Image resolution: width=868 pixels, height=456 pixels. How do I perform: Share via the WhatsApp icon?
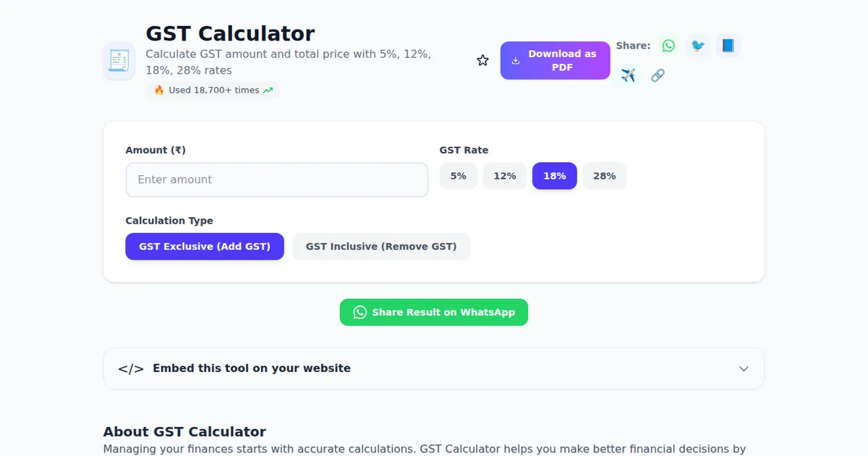click(x=668, y=46)
